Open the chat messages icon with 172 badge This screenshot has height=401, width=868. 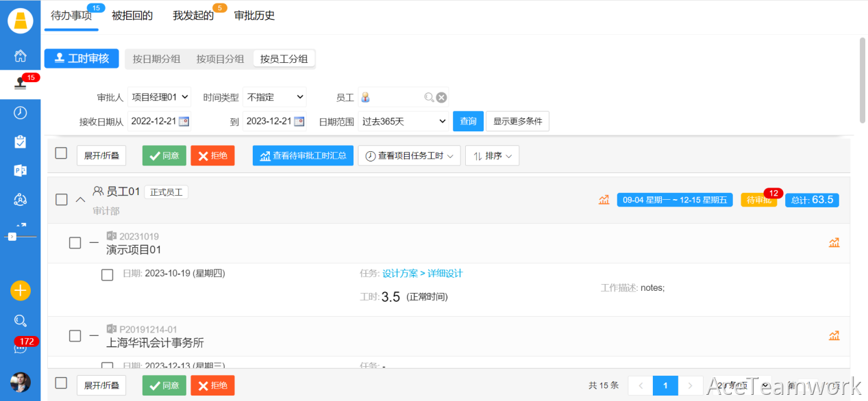[x=21, y=348]
